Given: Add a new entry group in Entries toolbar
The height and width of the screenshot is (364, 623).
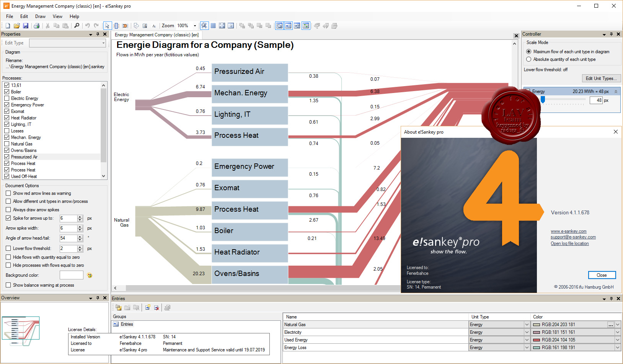Looking at the screenshot, I should pyautogui.click(x=118, y=307).
